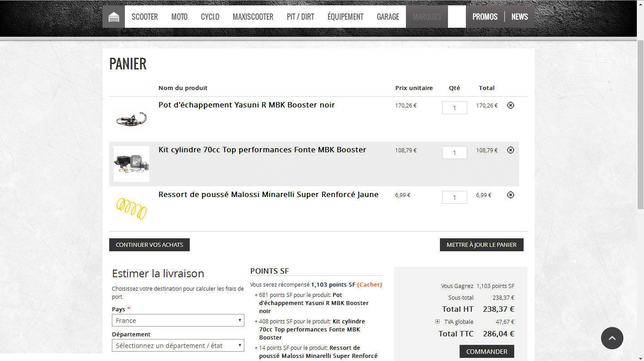Viewport: 644px width, 361px height.
Task: Click the 6,99 € unit price
Action: tap(403, 195)
